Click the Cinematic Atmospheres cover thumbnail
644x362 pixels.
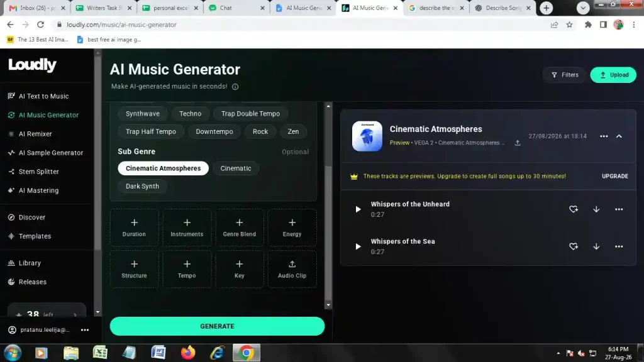[367, 136]
